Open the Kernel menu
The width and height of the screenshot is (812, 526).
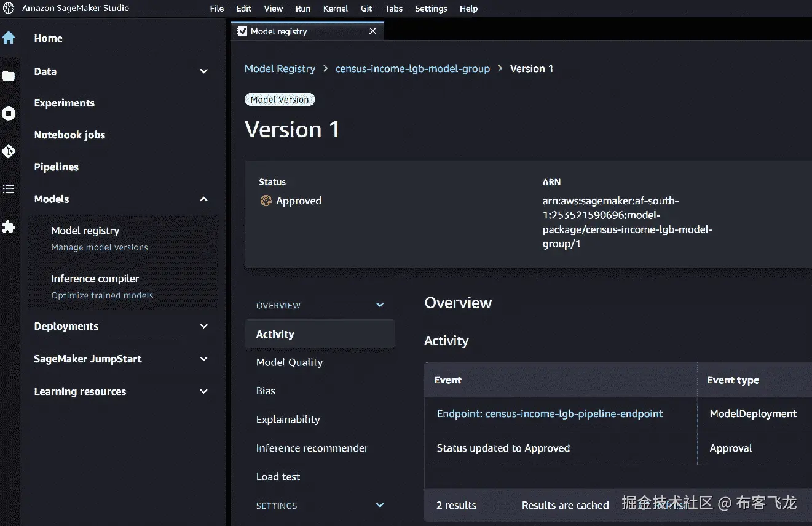click(335, 8)
